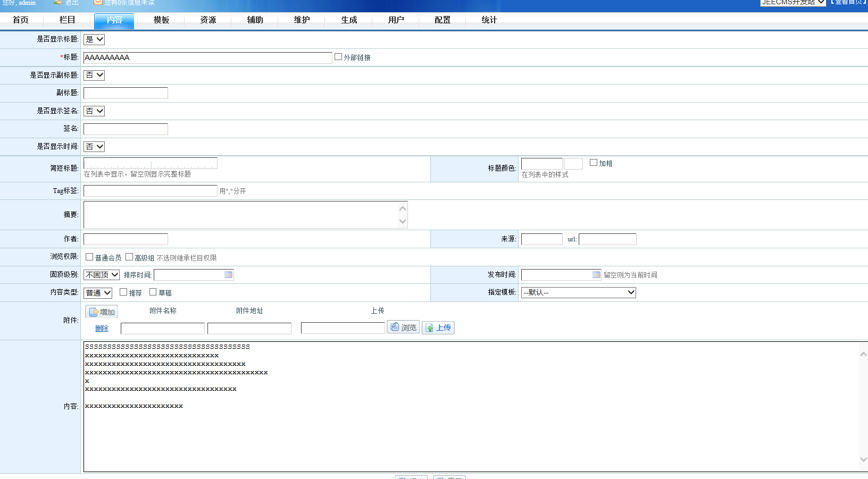Click the 摘要 textarea scroll-down arrow

click(x=403, y=221)
